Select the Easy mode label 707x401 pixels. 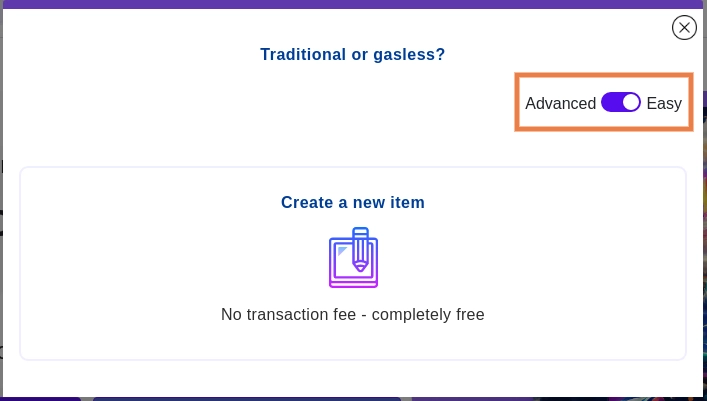pyautogui.click(x=664, y=103)
